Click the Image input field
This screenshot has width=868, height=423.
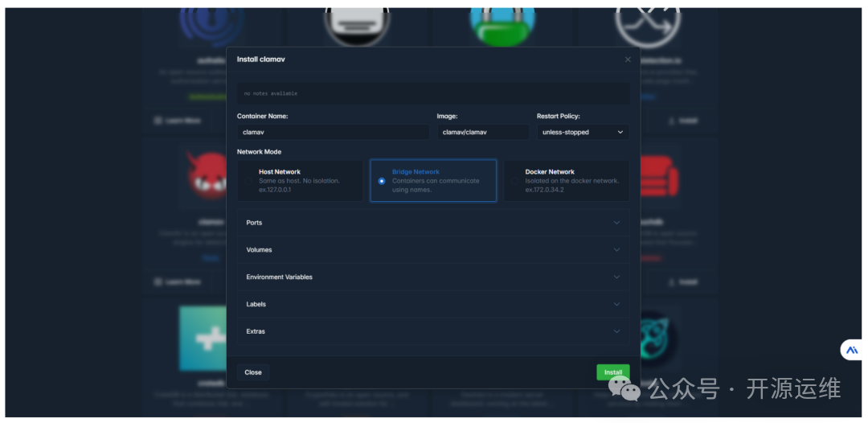pos(483,133)
